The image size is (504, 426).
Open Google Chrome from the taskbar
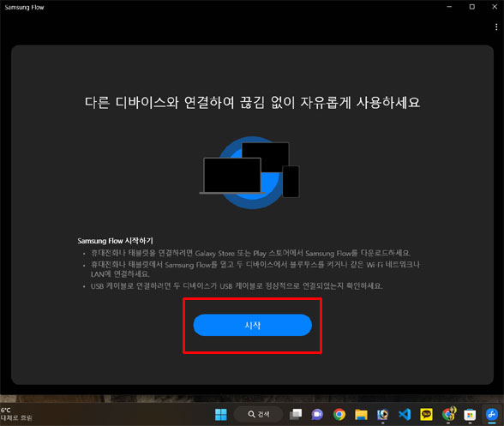point(339,414)
